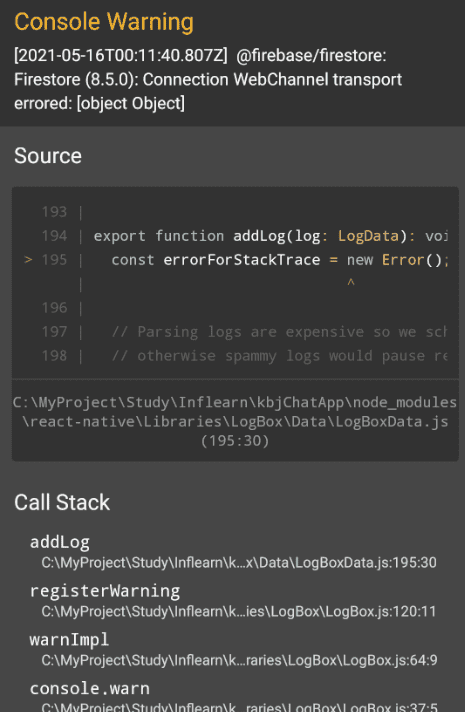Open the LogBoxData.js file path link

(235, 421)
